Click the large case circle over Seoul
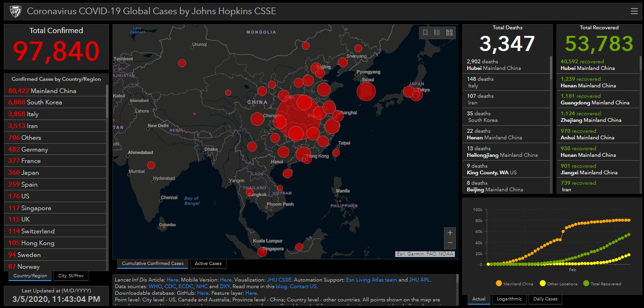The image size is (644, 308). (366, 92)
